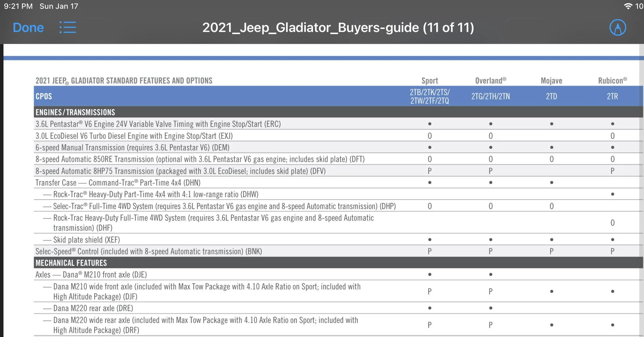
Task: Tap the Skid plate shield (XEF) row
Action: tap(338, 240)
